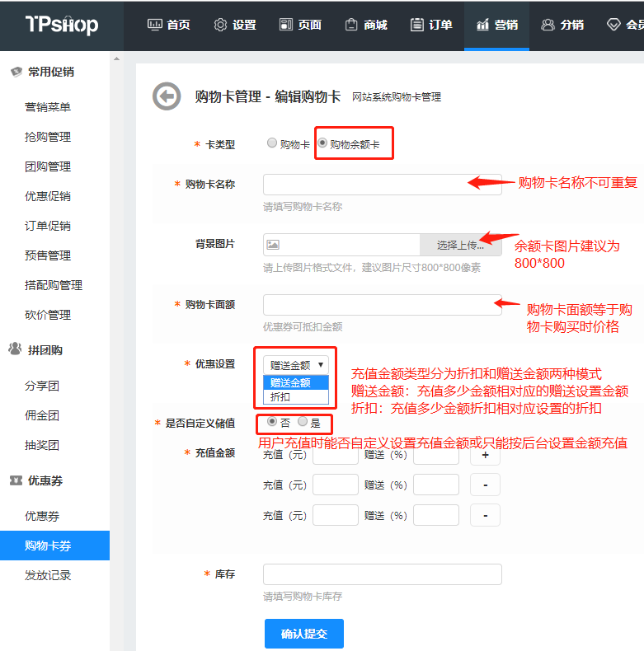This screenshot has width=644, height=651.
Task: Open 发放记录 in the sidebar
Action: point(48,575)
